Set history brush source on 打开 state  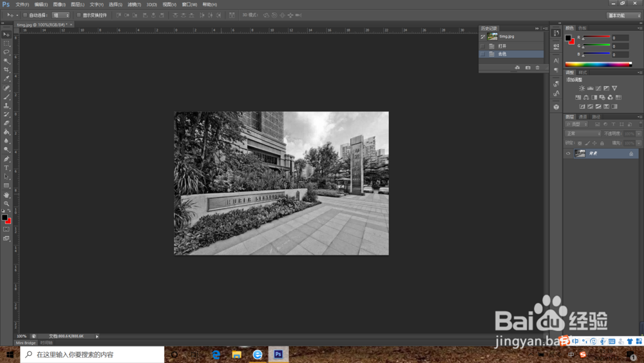coord(483,46)
